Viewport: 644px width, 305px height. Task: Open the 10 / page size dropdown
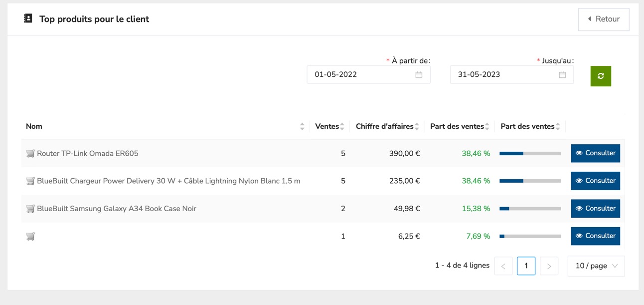point(596,266)
